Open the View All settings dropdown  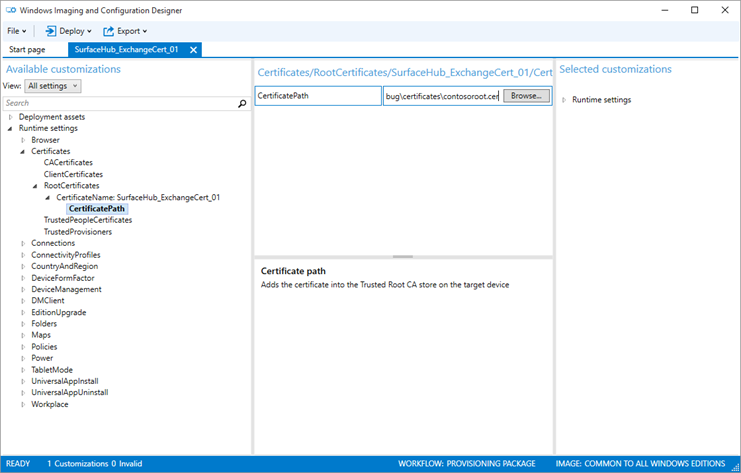coord(53,86)
